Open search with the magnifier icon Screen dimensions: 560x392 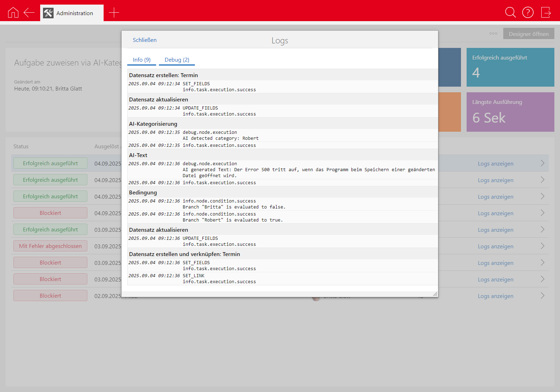click(x=510, y=12)
